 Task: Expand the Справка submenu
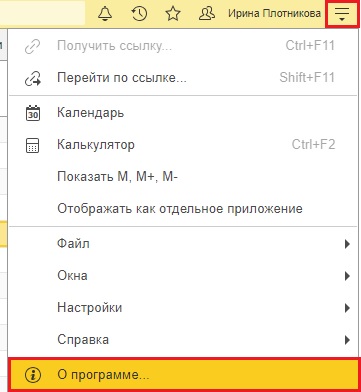[x=184, y=340]
